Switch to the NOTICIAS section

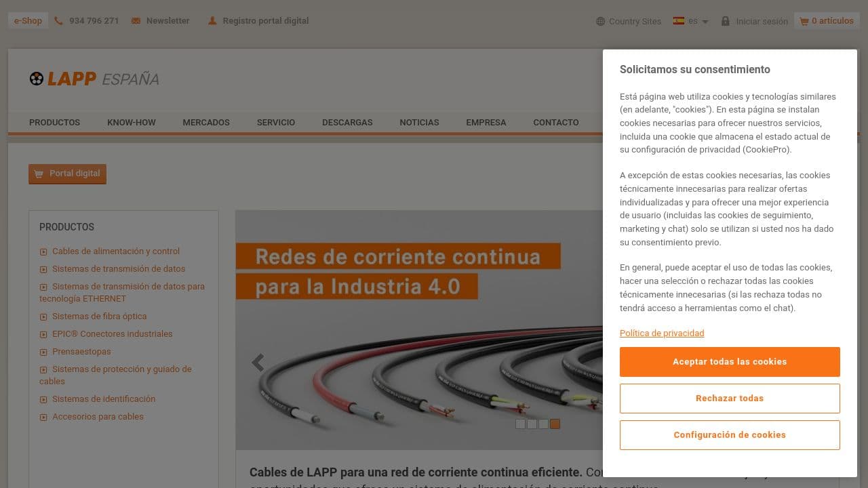point(419,123)
